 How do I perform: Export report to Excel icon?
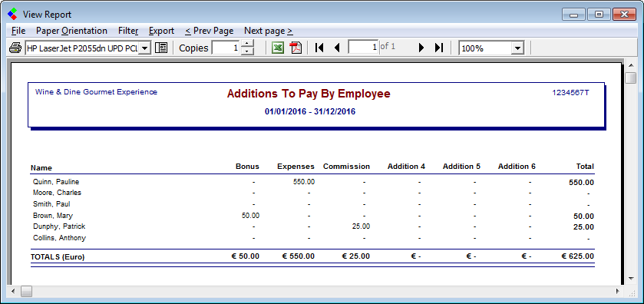click(x=278, y=48)
